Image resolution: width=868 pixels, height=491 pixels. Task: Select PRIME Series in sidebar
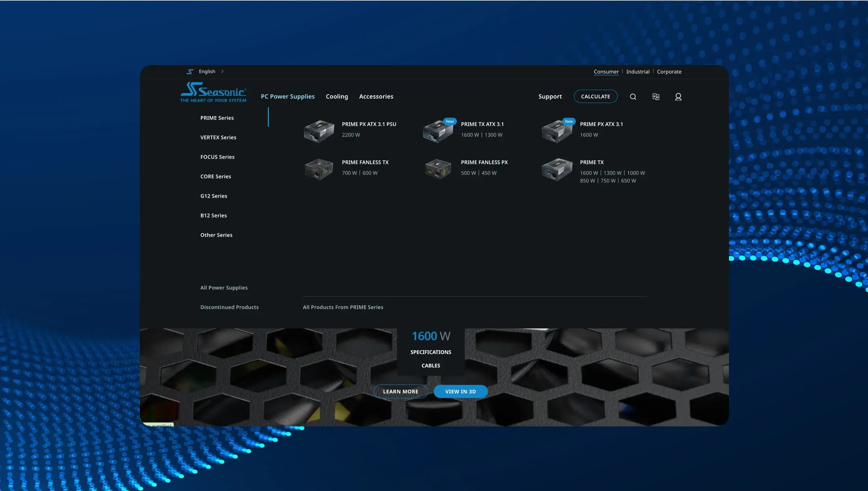tap(217, 118)
